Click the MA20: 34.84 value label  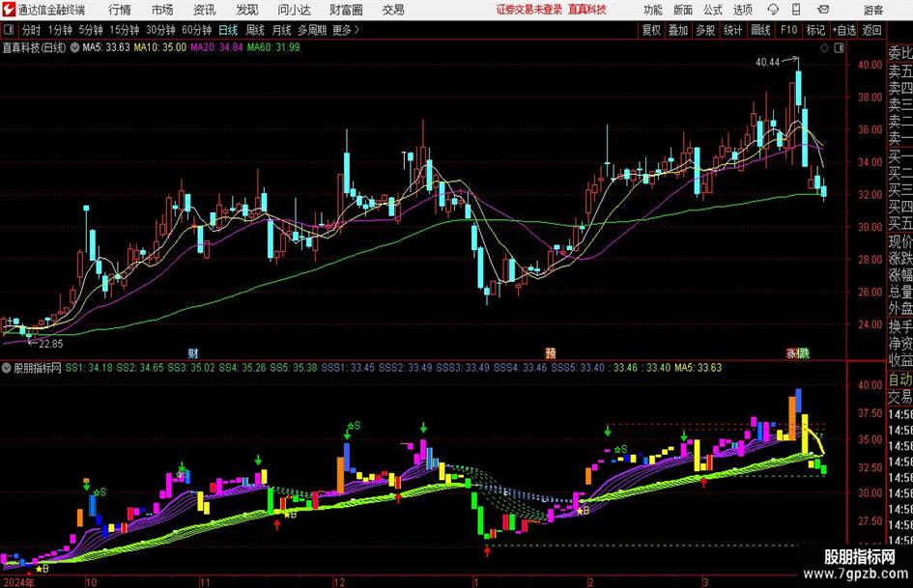tap(216, 47)
